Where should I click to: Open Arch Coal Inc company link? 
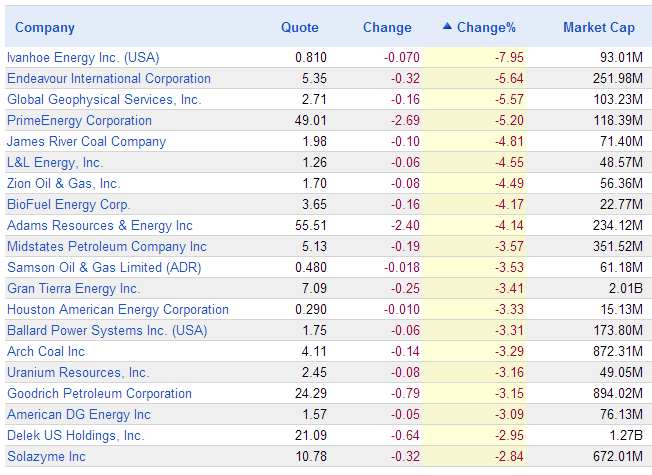pyautogui.click(x=46, y=351)
